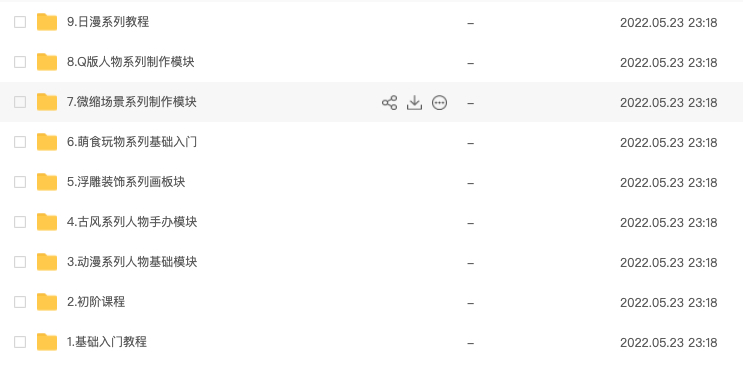743x379 pixels.
Task: Click the folder icon of 9.日漫系列教程
Action: pos(47,22)
